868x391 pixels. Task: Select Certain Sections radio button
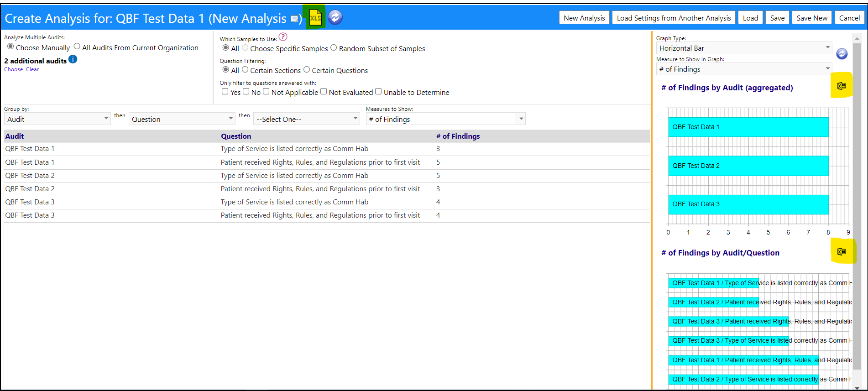[x=245, y=69]
